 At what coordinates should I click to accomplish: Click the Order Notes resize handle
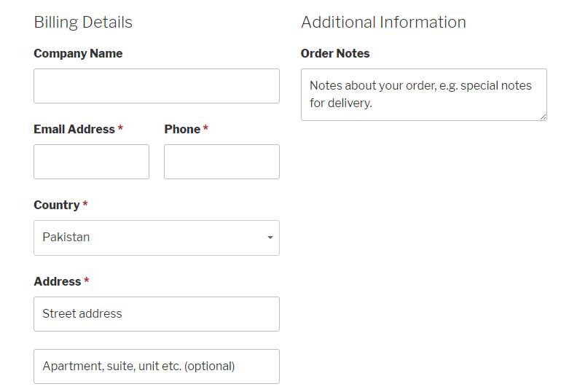click(543, 117)
